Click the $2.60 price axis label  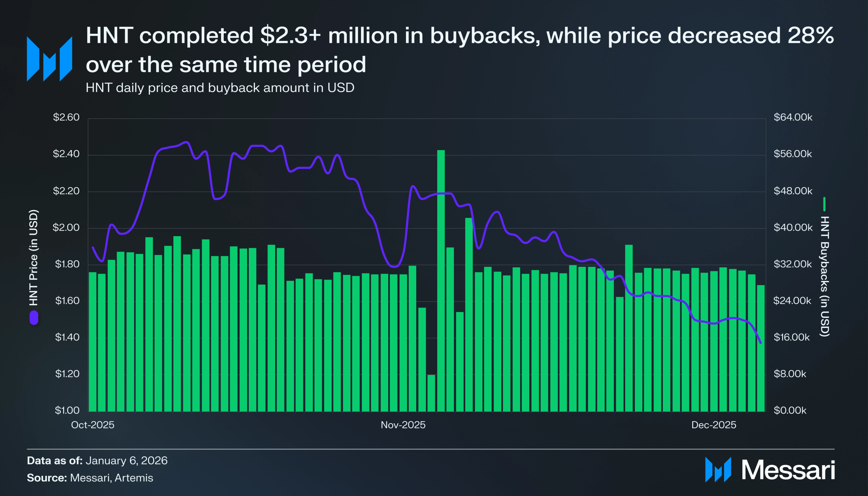tap(66, 117)
